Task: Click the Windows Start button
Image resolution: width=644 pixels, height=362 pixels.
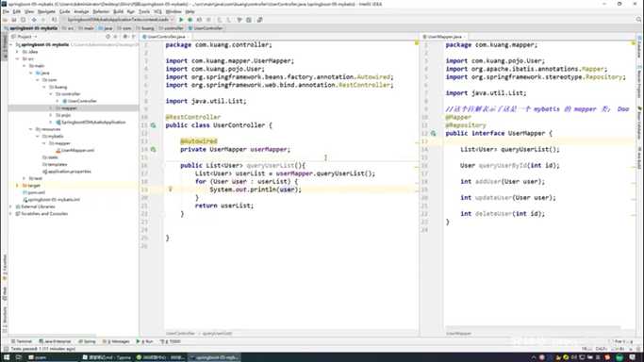Action: coord(7,357)
